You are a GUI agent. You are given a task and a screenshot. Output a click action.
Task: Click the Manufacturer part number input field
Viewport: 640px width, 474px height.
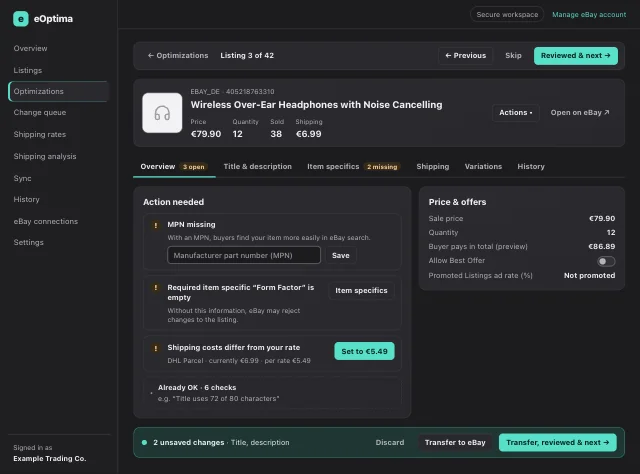[x=244, y=255]
